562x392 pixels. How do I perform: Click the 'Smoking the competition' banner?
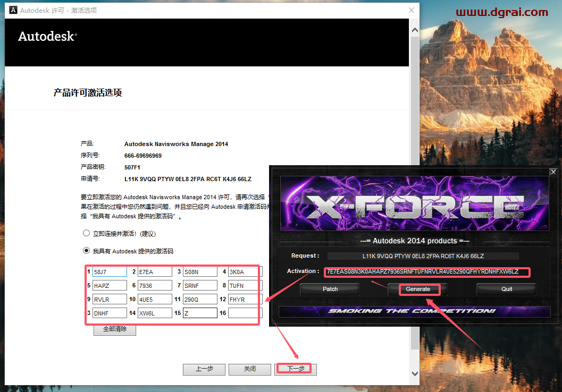414,311
